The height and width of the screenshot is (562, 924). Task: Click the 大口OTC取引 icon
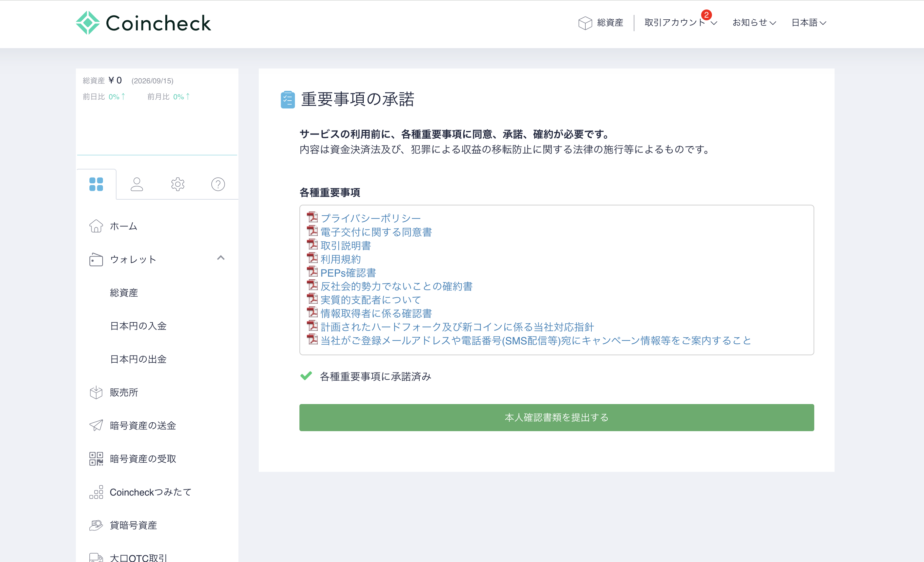point(96,558)
